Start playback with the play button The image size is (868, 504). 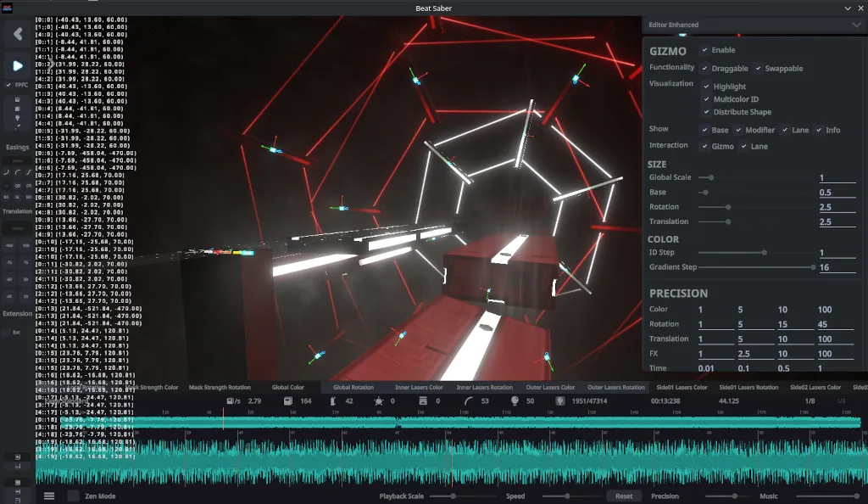click(x=18, y=66)
